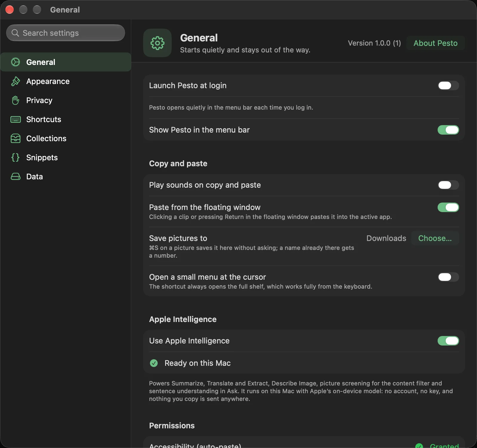Click the Ready on this Mac status

[x=198, y=363]
